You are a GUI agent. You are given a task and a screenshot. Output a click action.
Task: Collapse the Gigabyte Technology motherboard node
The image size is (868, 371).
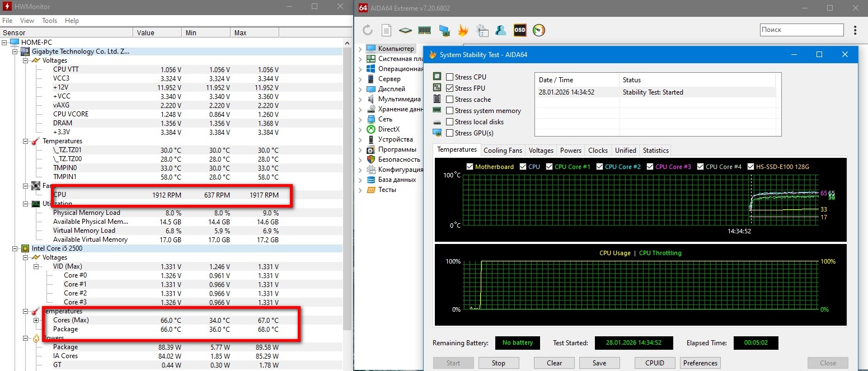pos(15,51)
